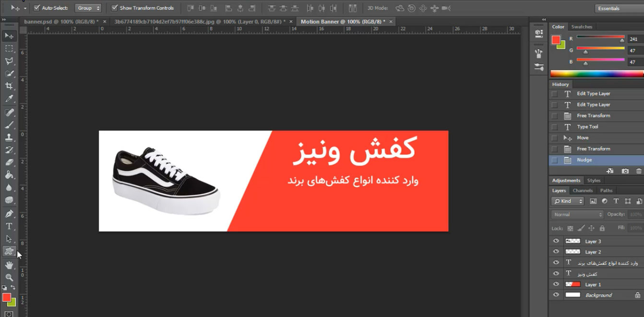Filter layers by type layers icon
Screen dimensions: 644x317
coord(616,201)
